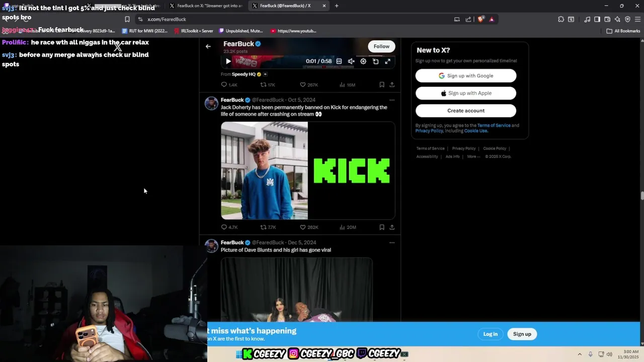Image resolution: width=644 pixels, height=362 pixels.
Task: View analytics of the 20M-view post
Action: click(x=348, y=227)
